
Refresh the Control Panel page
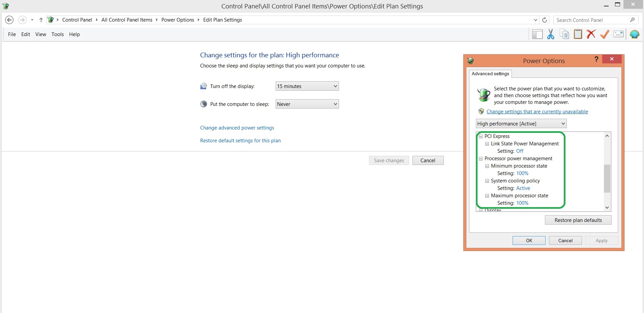pyautogui.click(x=545, y=20)
